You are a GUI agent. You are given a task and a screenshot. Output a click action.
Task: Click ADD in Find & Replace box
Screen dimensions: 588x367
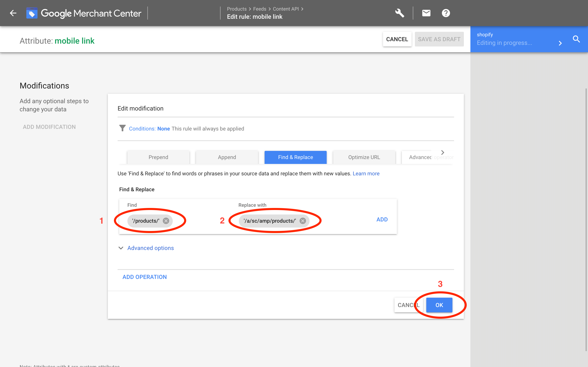[382, 219]
